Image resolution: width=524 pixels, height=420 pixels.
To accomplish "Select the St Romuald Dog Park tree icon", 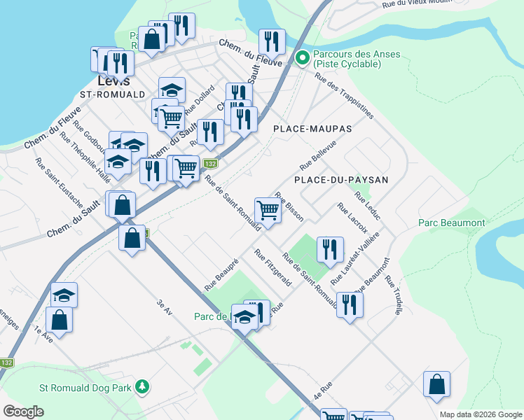I will pos(142,387).
